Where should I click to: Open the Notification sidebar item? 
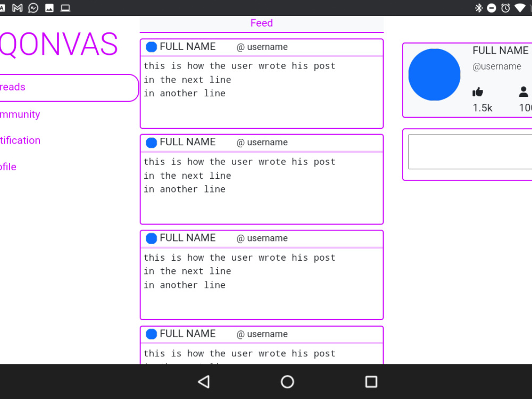click(x=20, y=140)
